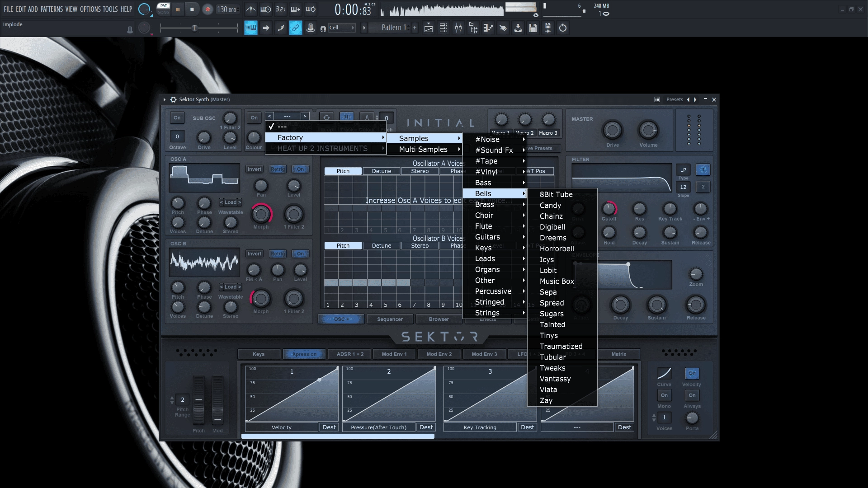Open the playlist window

(429, 28)
